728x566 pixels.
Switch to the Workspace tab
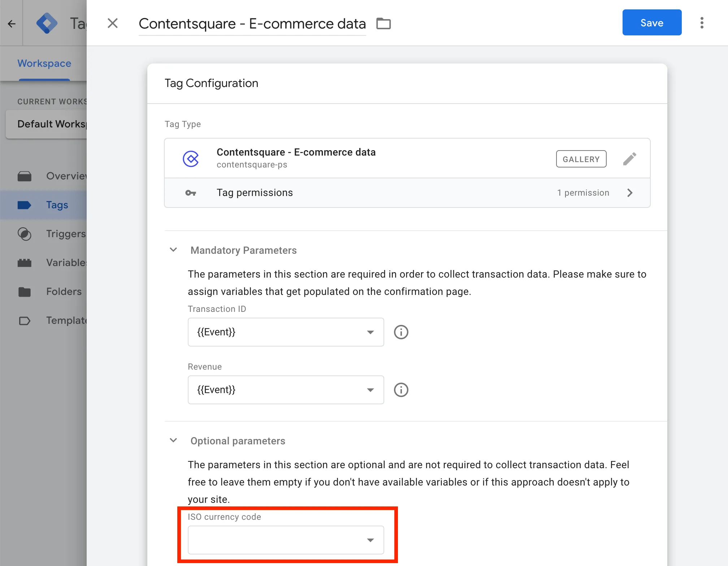tap(44, 64)
